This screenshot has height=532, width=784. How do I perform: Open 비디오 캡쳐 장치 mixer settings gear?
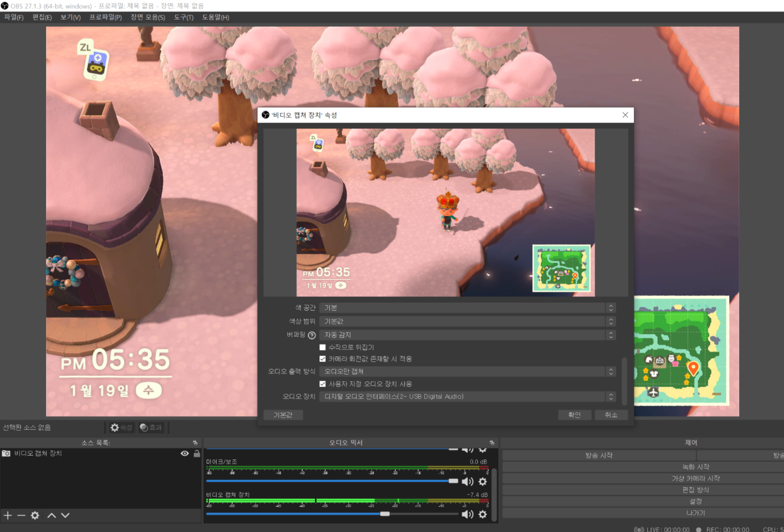tap(483, 515)
